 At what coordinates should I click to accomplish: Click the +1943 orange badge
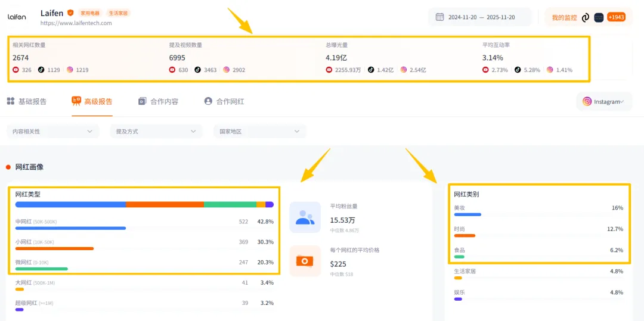[x=616, y=17]
